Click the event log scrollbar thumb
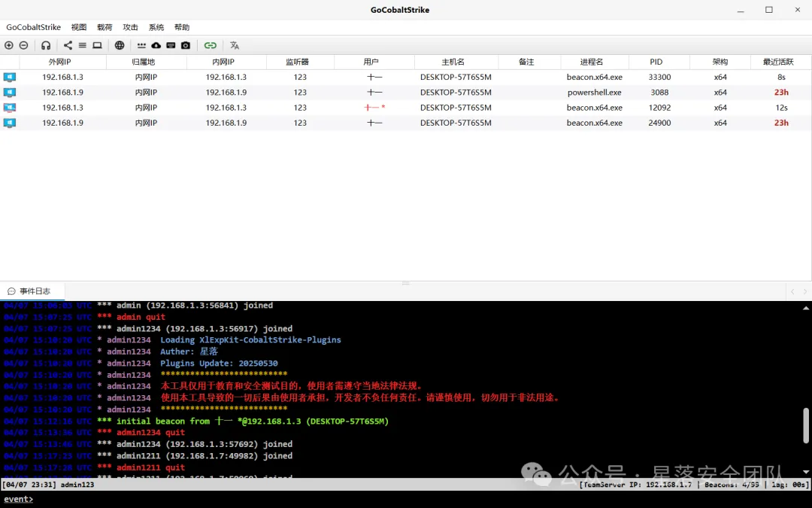Viewport: 812px width, 508px height. pos(806,425)
